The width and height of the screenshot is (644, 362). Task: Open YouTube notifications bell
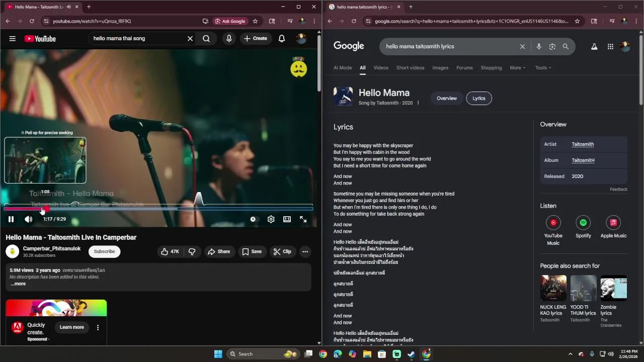coord(282,39)
